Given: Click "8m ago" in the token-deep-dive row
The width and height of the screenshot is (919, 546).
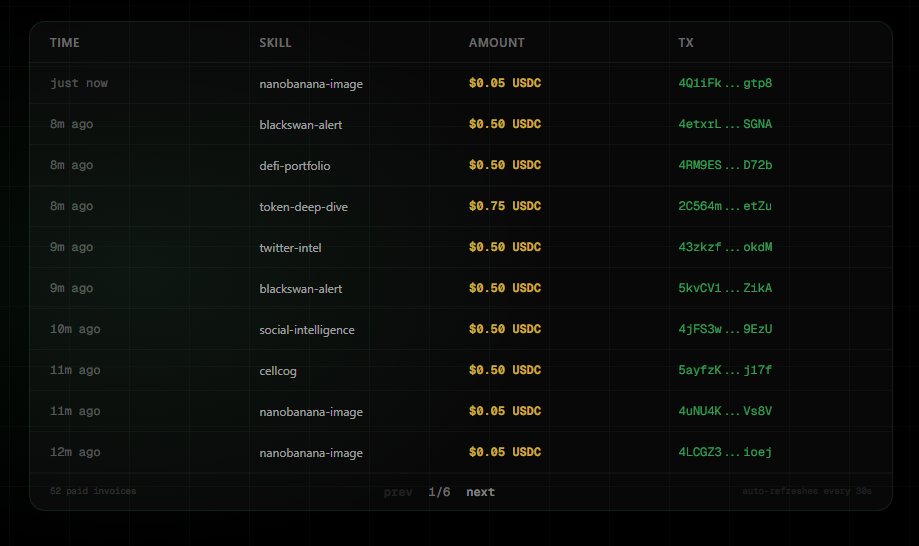Looking at the screenshot, I should coord(72,206).
